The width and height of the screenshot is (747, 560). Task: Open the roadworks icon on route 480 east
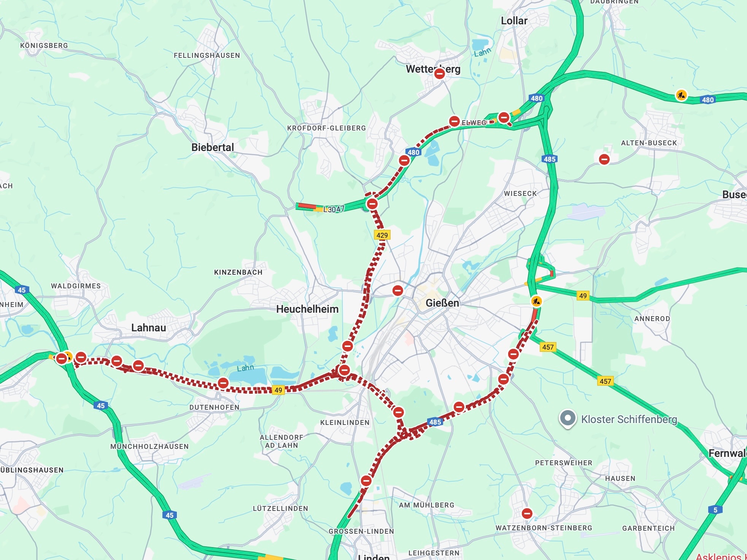(681, 95)
